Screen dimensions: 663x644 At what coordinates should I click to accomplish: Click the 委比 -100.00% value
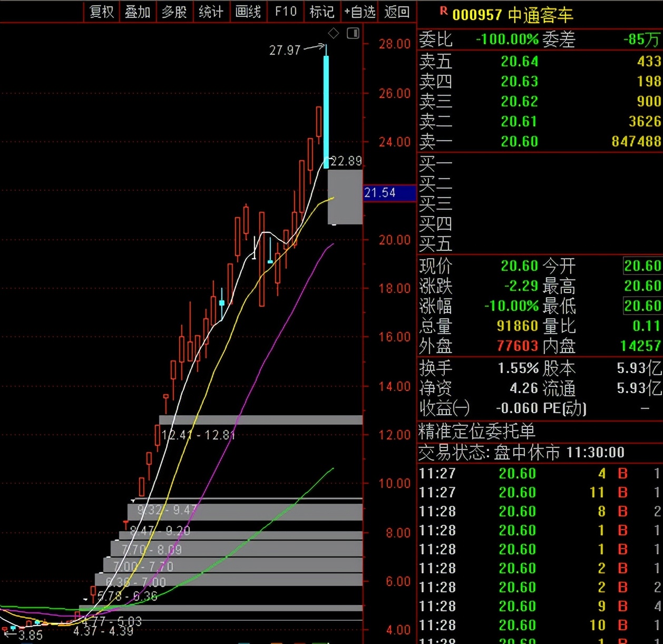click(x=507, y=40)
